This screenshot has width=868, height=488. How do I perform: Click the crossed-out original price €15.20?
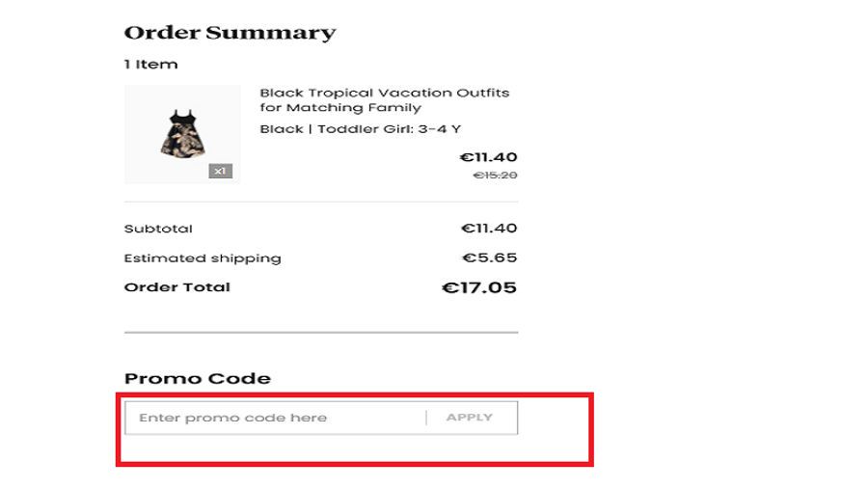click(x=494, y=176)
